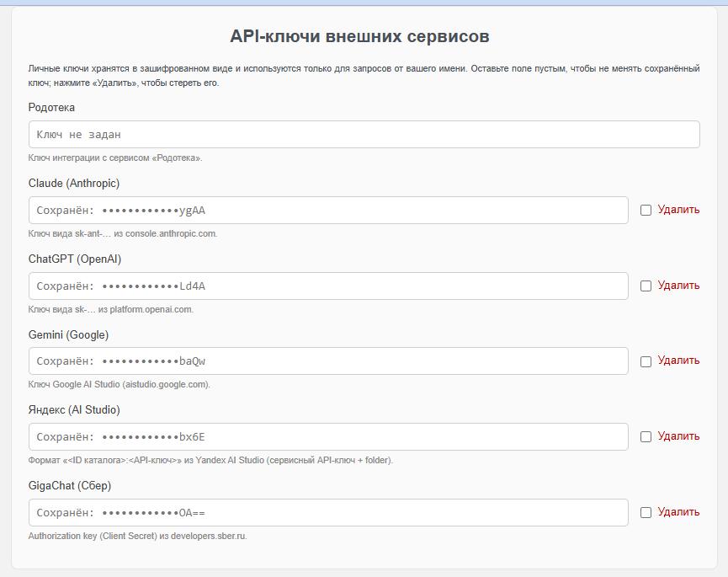The image size is (728, 577).
Task: Click the Claude (Anthropic) field label
Action: [74, 184]
